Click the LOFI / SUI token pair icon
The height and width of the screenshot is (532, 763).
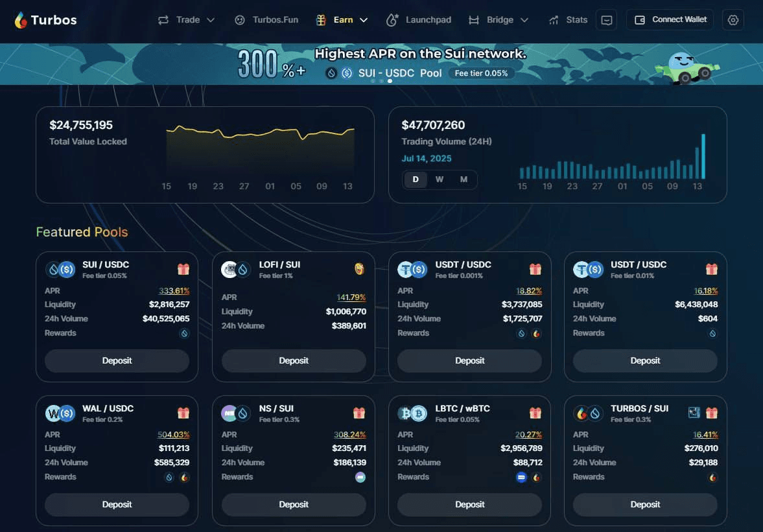[236, 270]
